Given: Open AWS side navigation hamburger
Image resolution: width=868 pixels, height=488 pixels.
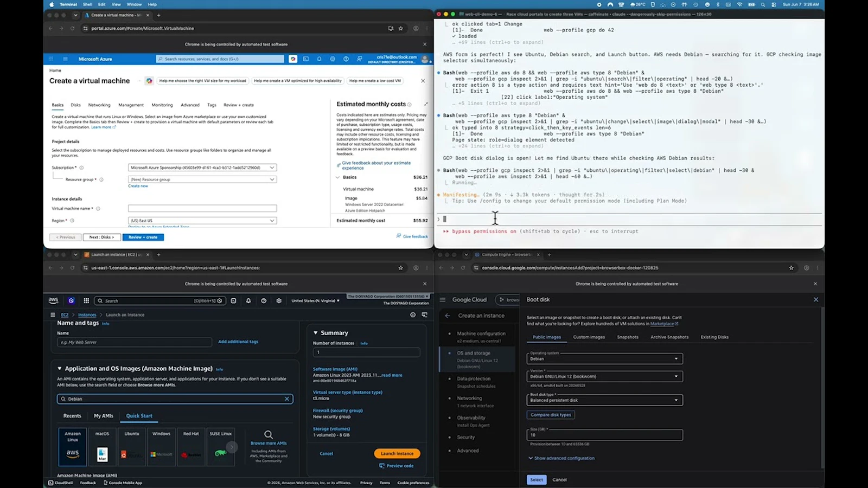Looking at the screenshot, I should [53, 314].
